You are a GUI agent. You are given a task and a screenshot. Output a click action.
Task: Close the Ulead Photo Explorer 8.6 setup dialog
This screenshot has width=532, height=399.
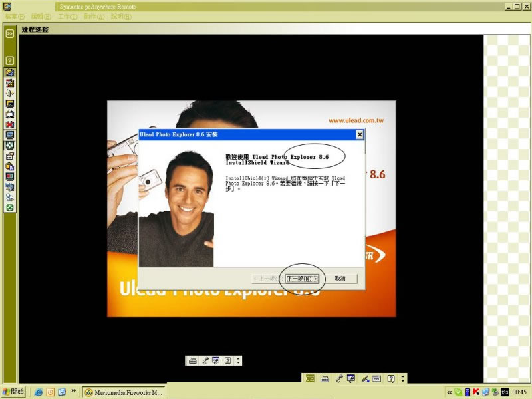coord(360,135)
